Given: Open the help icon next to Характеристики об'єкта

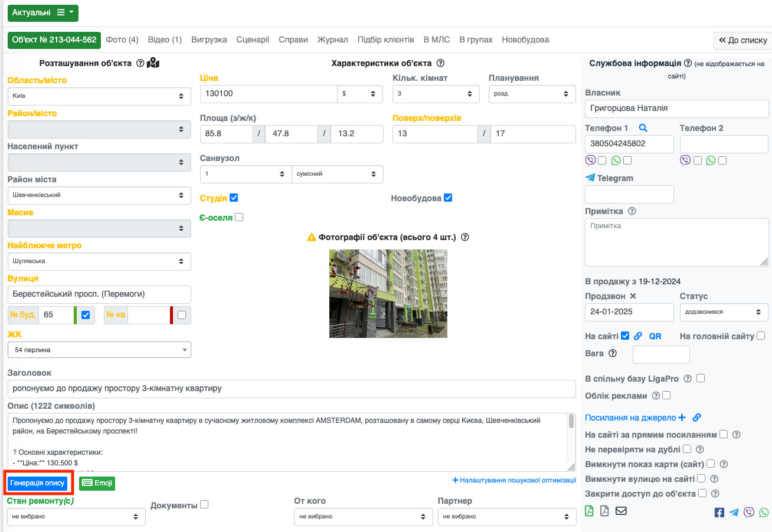Looking at the screenshot, I should pyautogui.click(x=440, y=63).
